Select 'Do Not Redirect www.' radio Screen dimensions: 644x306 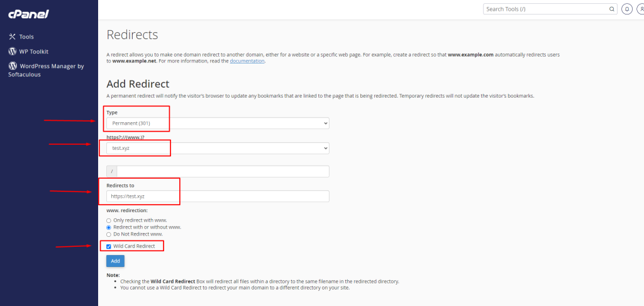[109, 234]
